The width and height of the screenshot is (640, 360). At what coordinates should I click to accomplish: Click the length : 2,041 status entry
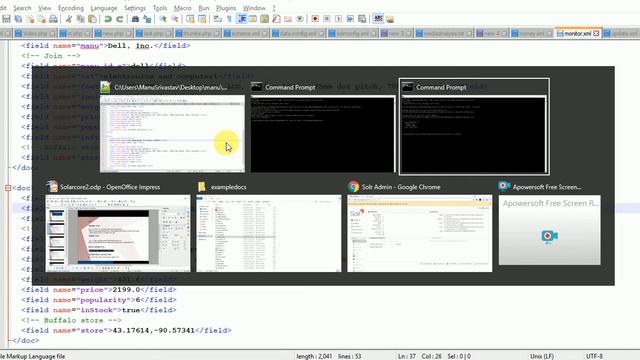click(314, 356)
